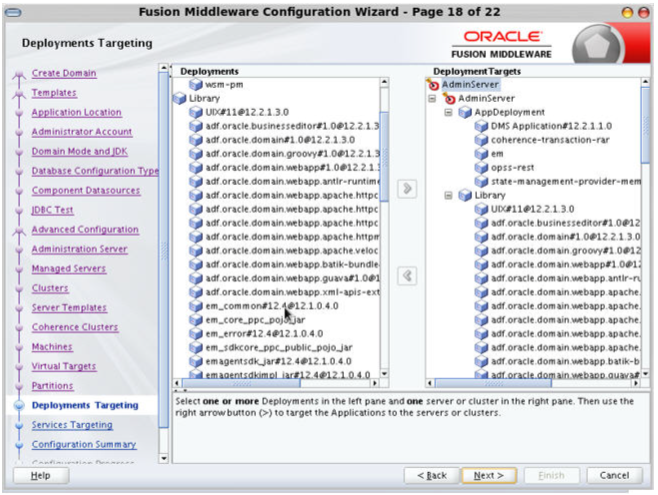
Task: Collapse the nested AdminServer tree node
Action: coord(432,99)
